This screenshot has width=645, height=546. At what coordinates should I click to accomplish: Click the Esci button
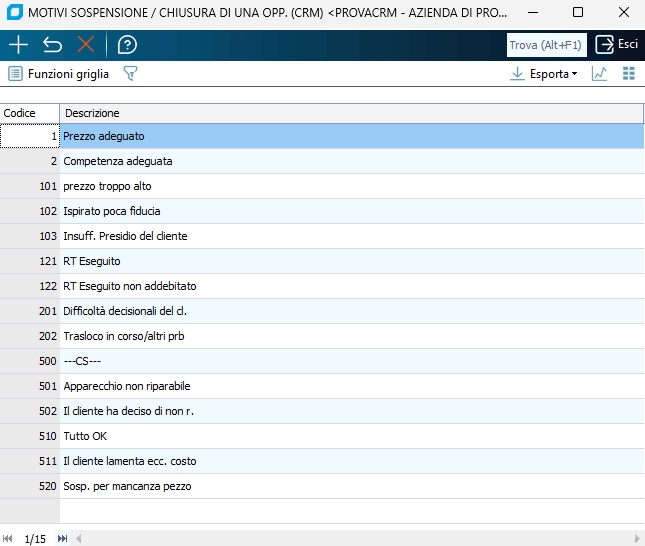point(617,45)
